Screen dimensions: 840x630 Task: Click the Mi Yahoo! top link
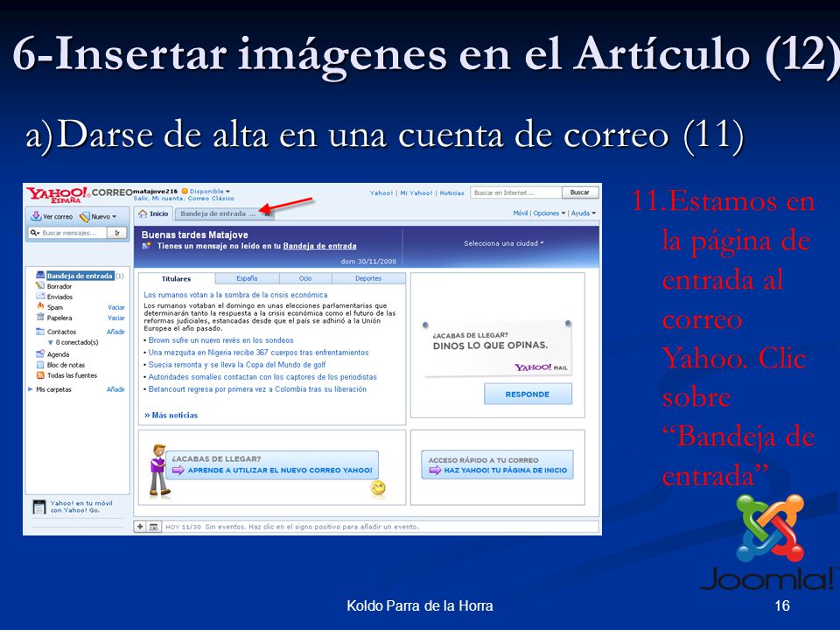pos(416,192)
